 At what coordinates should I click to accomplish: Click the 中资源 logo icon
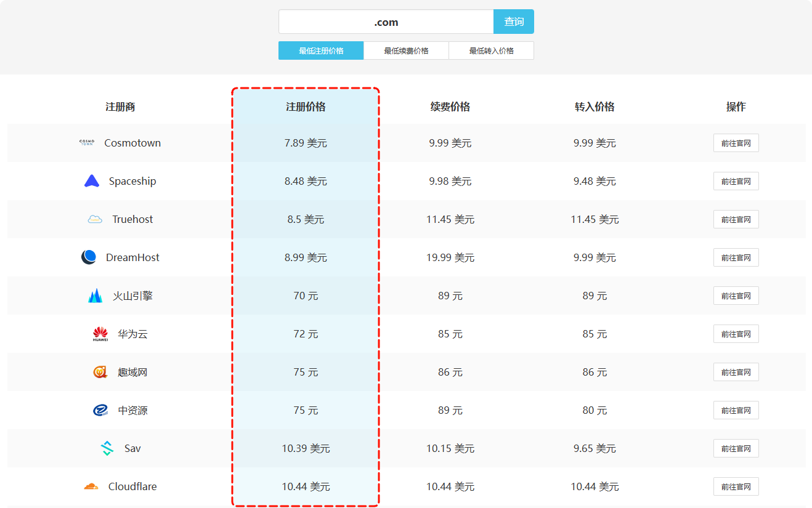click(100, 410)
